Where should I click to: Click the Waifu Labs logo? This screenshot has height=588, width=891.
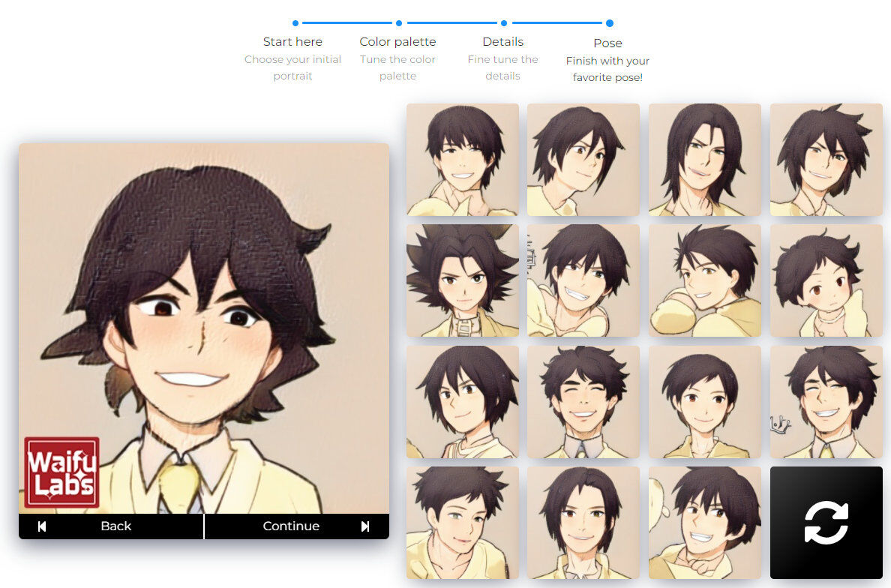pos(61,472)
